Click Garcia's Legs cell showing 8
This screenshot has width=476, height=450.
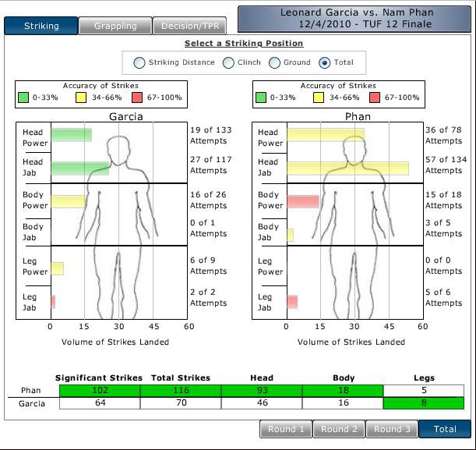pyautogui.click(x=424, y=403)
